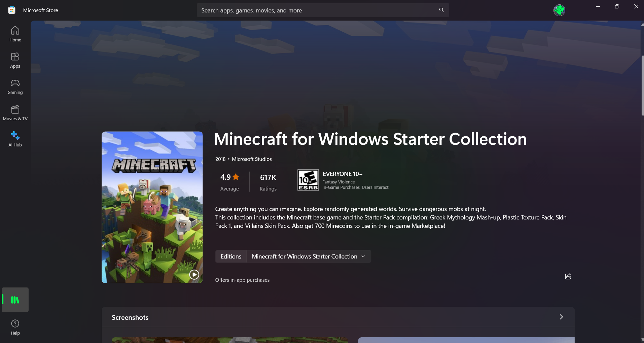Open Movies & TV in the sidebar
The image size is (644, 343).
[15, 113]
